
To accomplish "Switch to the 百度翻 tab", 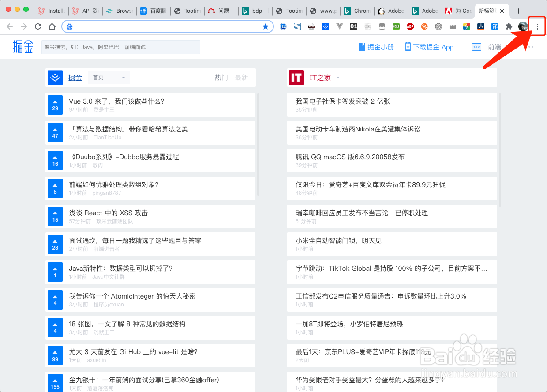I will pyautogui.click(x=154, y=11).
